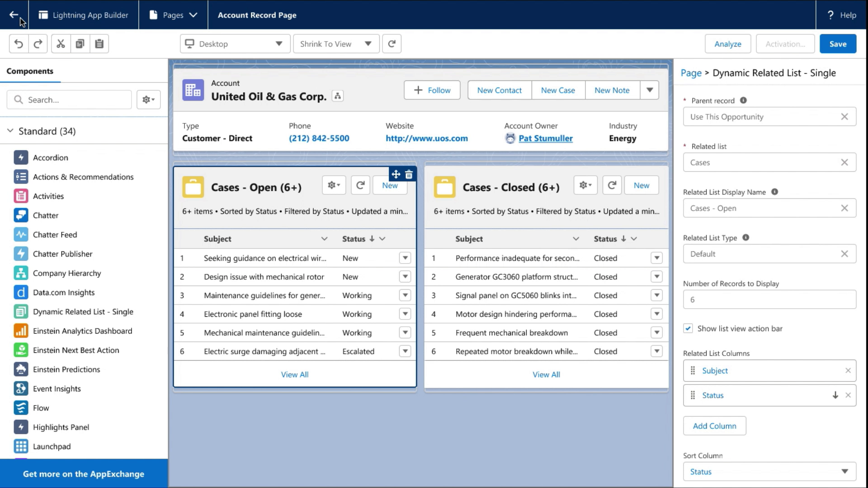Viewport: 868px width, 488px height.
Task: Open the Desktop form factor dropdown
Action: pos(235,44)
